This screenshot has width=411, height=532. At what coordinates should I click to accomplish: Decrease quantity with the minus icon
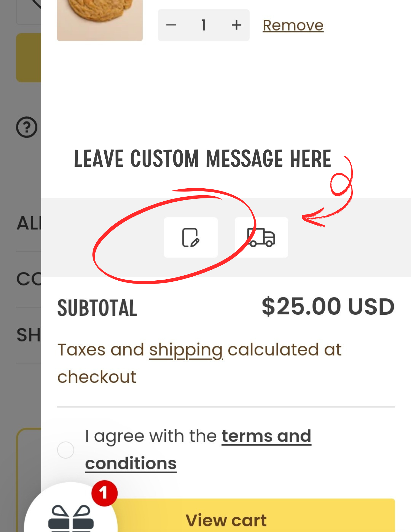171,25
